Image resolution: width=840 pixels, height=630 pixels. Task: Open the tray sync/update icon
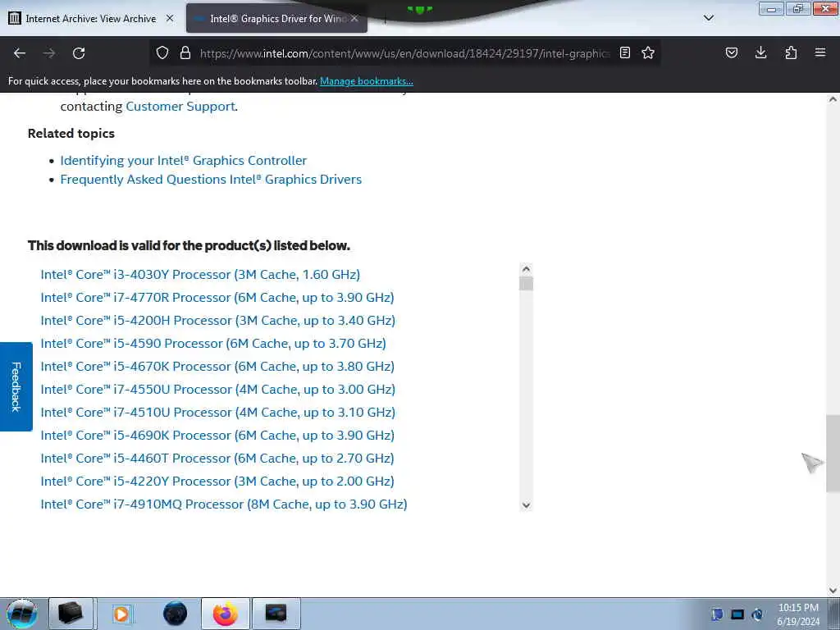757,614
